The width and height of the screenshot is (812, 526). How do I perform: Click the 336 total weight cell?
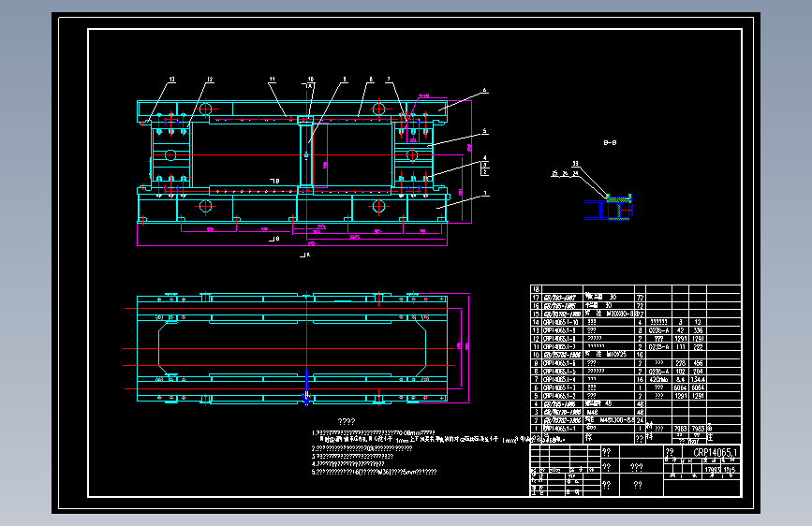click(x=698, y=330)
